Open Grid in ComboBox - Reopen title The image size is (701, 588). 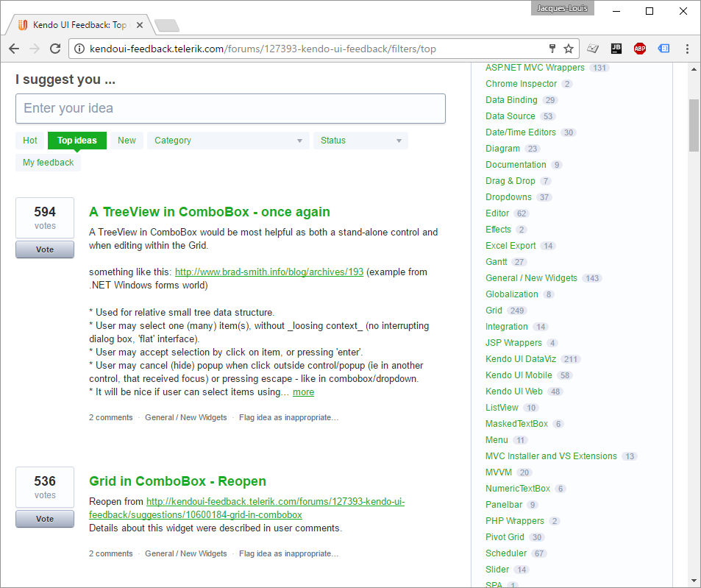tap(177, 481)
